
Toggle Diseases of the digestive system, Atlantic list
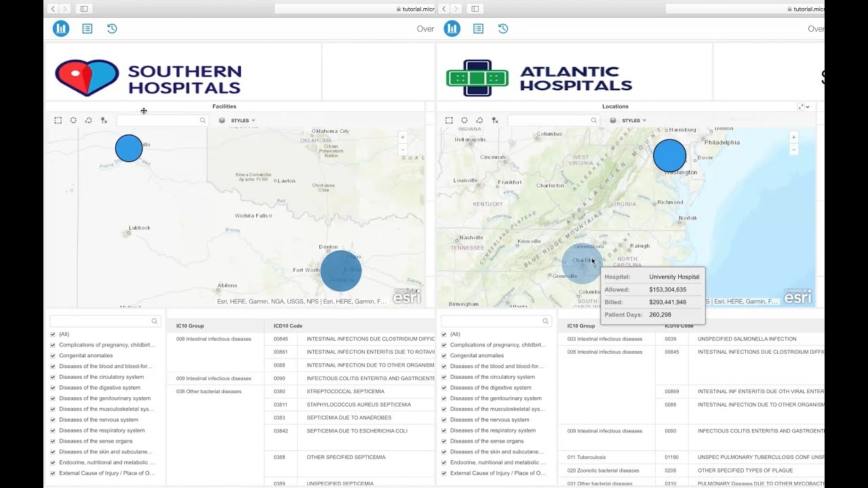(444, 388)
